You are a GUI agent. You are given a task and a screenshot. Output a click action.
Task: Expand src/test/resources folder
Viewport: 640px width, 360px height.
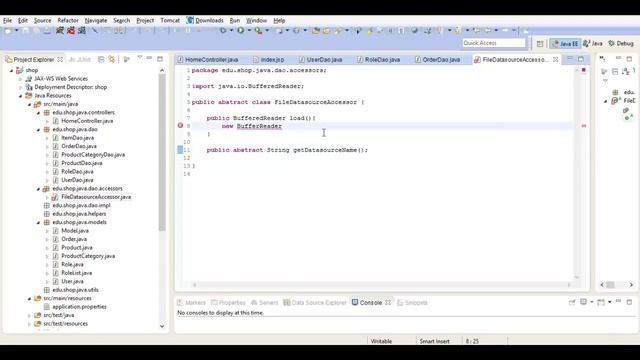pyautogui.click(x=29, y=324)
